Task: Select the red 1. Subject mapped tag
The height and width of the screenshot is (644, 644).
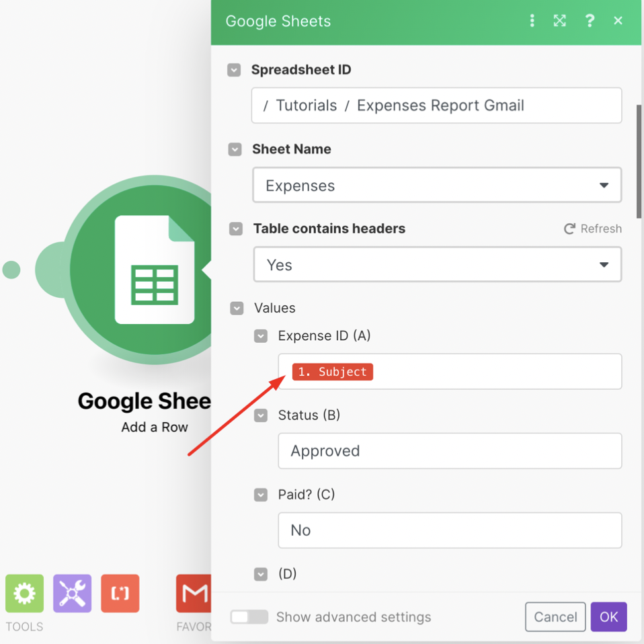Action: 333,372
